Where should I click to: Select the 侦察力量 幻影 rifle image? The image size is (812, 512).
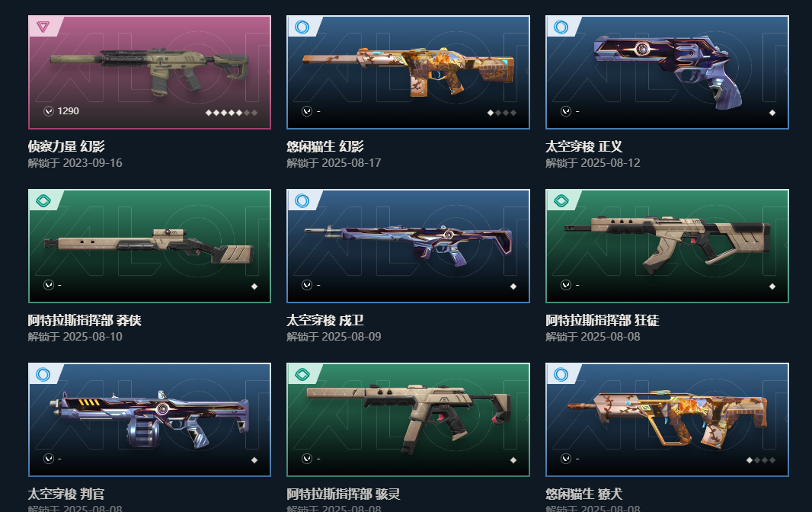pos(149,71)
